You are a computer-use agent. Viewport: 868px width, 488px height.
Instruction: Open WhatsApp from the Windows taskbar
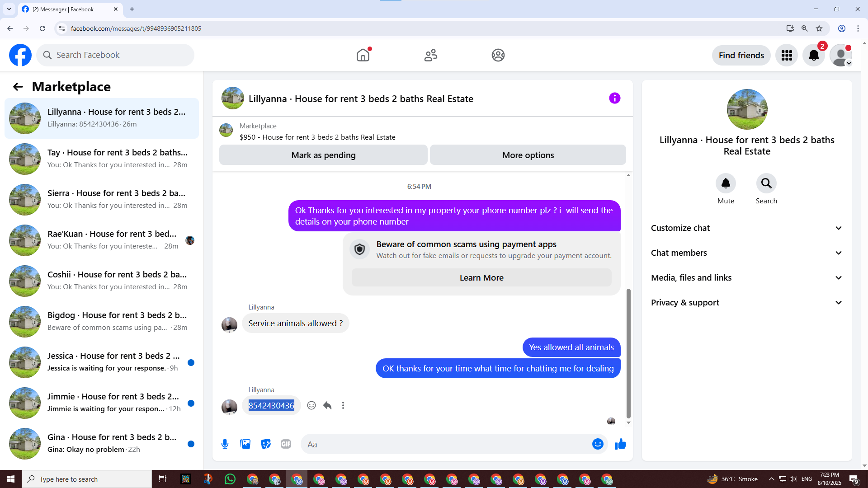[230, 479]
